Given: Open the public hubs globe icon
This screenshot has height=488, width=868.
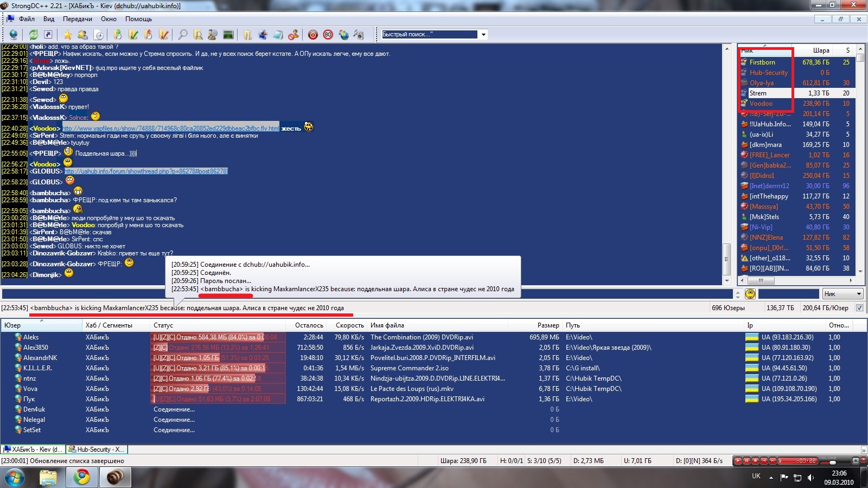Looking at the screenshot, I should tap(14, 35).
